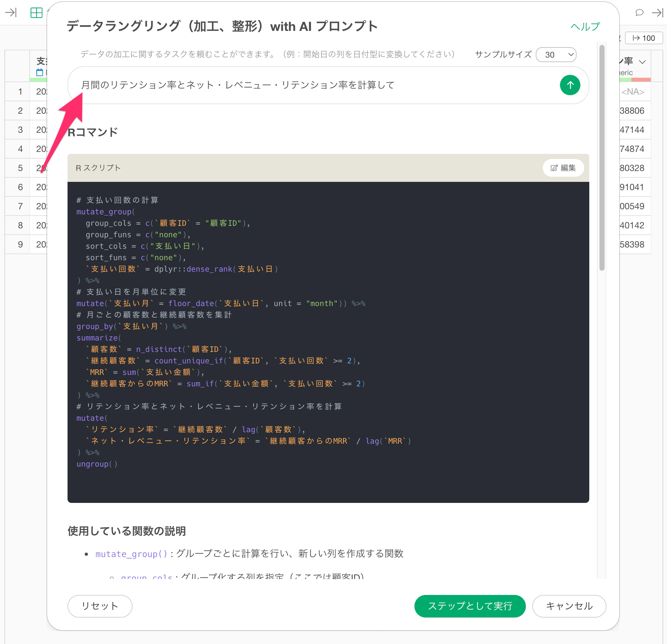Screen dimensions: 667x644
Task: Click ステップとして実行 run as step button
Action: coord(470,605)
